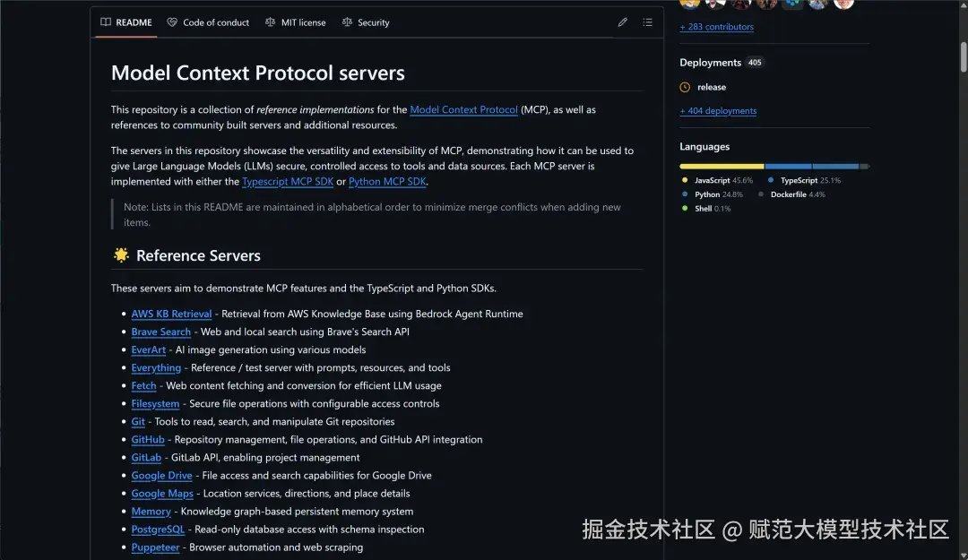Open the Model Context Protocol link
The height and width of the screenshot is (560, 968).
coord(463,109)
